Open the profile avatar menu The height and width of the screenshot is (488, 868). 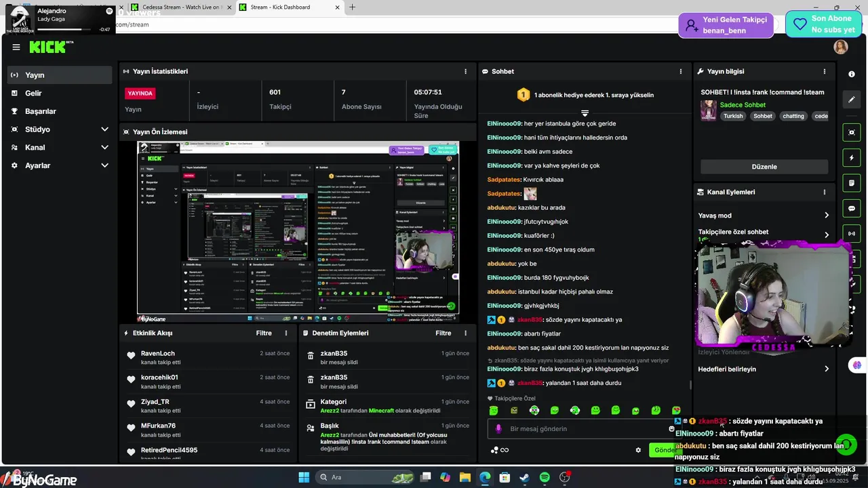[841, 47]
